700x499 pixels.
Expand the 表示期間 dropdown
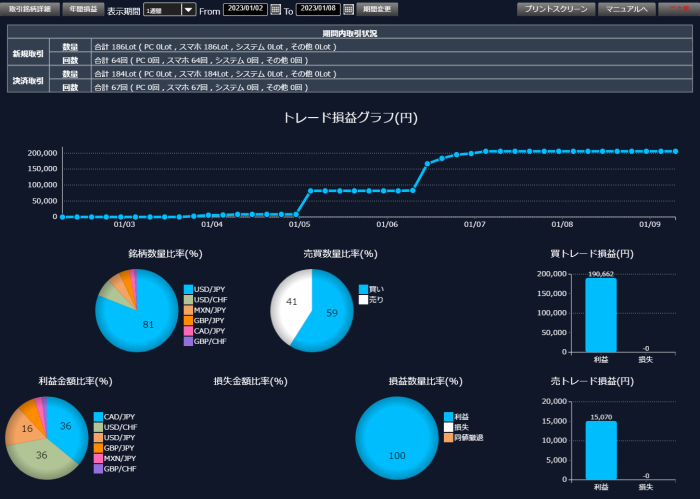[188, 9]
